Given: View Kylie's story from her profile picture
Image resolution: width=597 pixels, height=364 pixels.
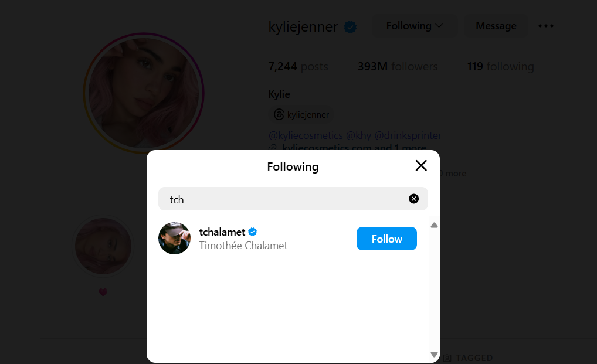Looking at the screenshot, I should coord(144,94).
